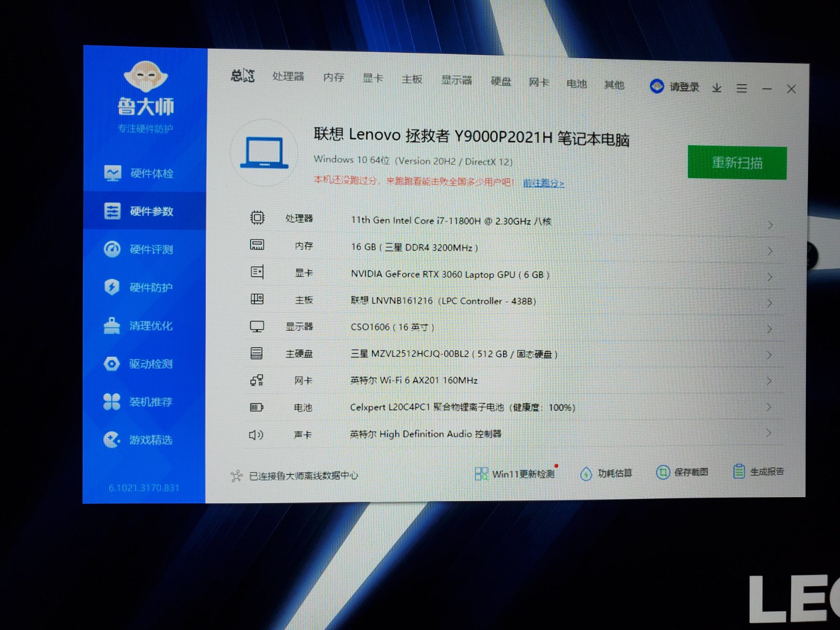Click the 网卡 network row icon

pyautogui.click(x=257, y=380)
